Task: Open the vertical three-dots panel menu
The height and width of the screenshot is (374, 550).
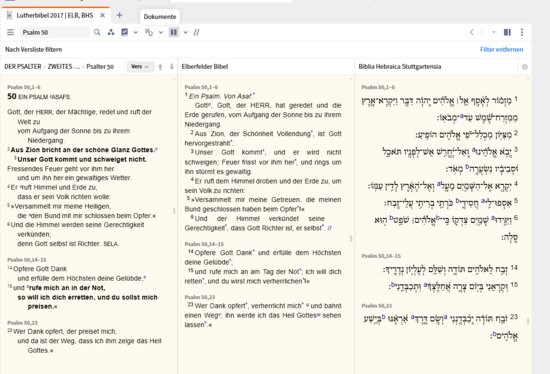Action: pyautogui.click(x=522, y=32)
